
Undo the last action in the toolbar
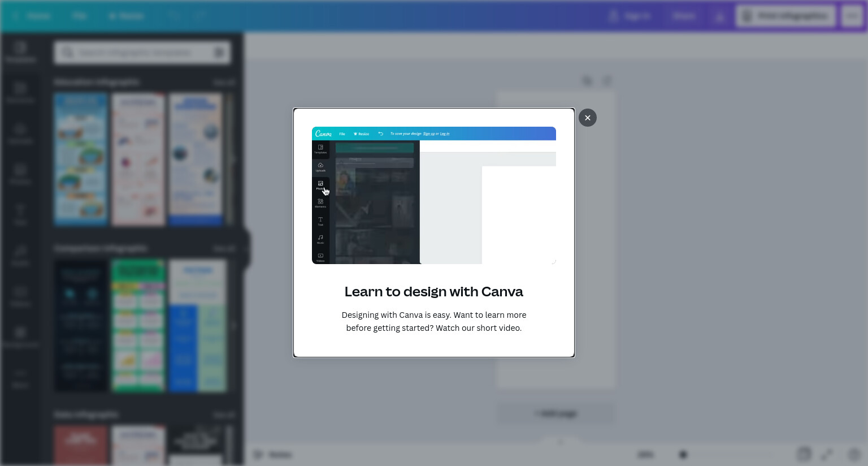(x=174, y=16)
